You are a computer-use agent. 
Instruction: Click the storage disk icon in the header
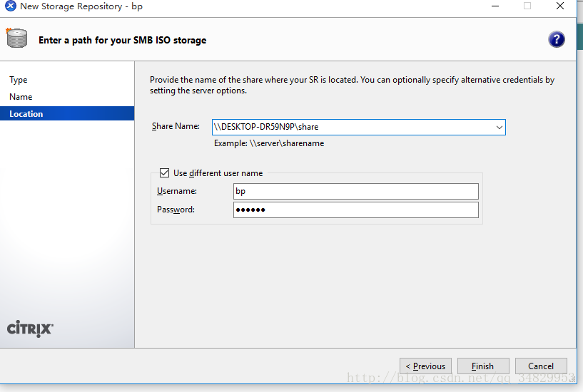[x=16, y=38]
